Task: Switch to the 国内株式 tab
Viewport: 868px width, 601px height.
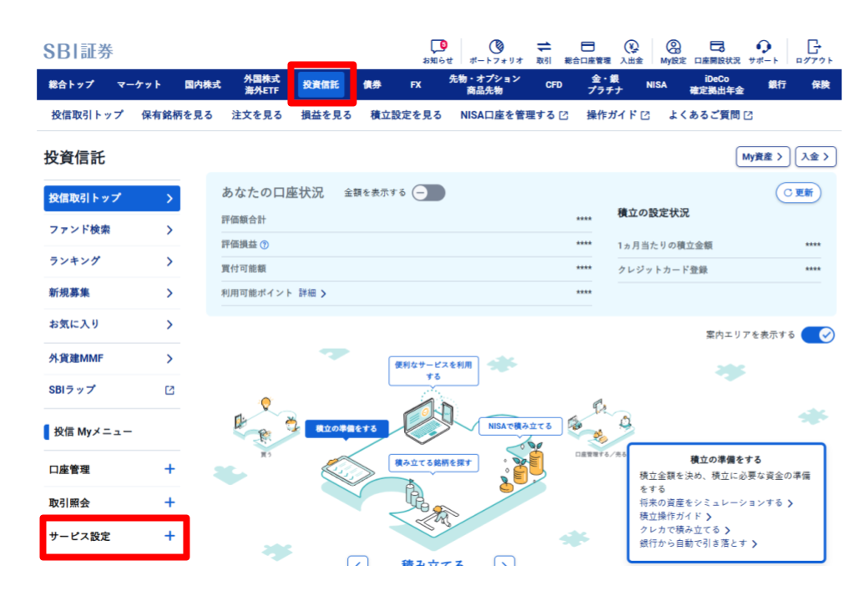Action: (203, 84)
